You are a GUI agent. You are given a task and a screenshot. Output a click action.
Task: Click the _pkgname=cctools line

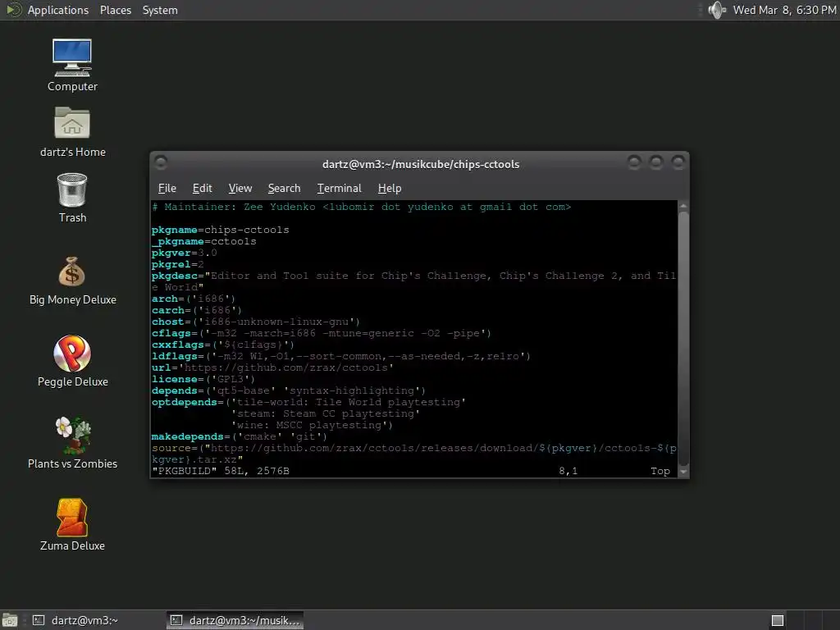(204, 241)
